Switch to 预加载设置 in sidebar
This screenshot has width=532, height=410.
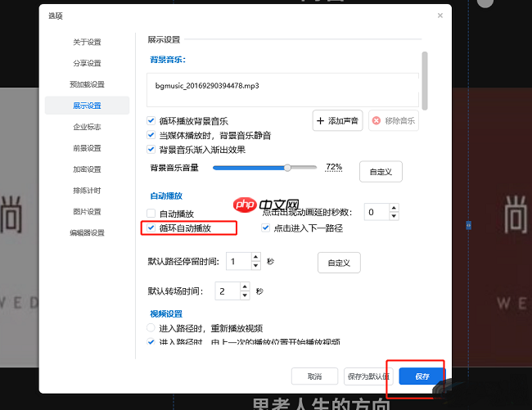click(88, 84)
